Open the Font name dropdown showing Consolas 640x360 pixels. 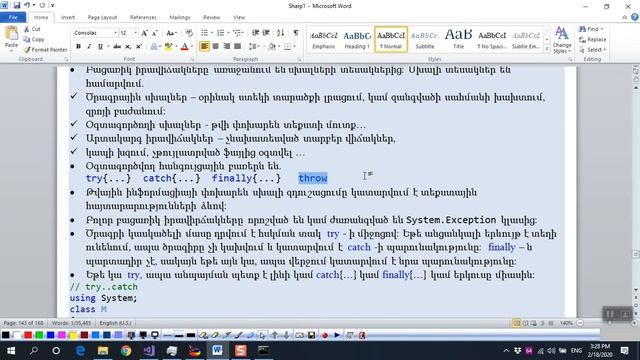pos(116,33)
